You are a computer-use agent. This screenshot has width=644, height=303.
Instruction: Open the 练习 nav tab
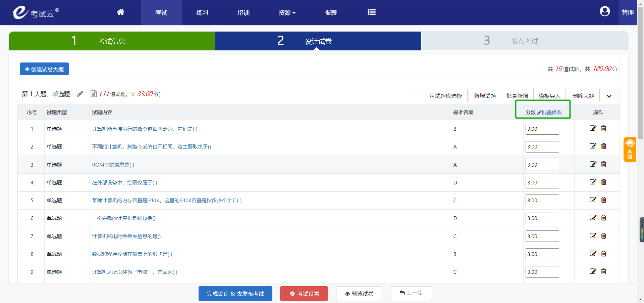click(202, 12)
